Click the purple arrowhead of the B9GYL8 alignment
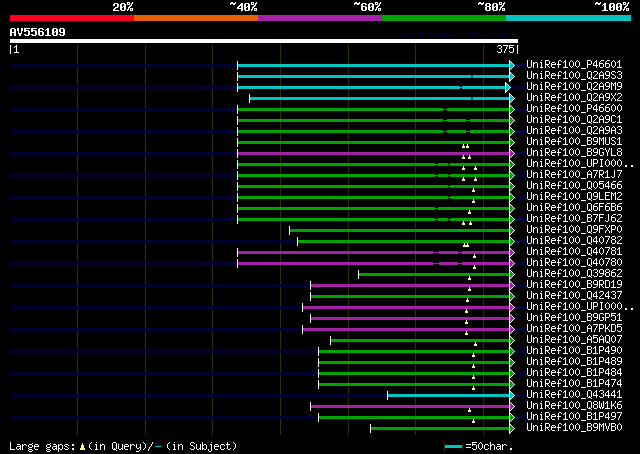The height and width of the screenshot is (454, 640). click(x=512, y=154)
